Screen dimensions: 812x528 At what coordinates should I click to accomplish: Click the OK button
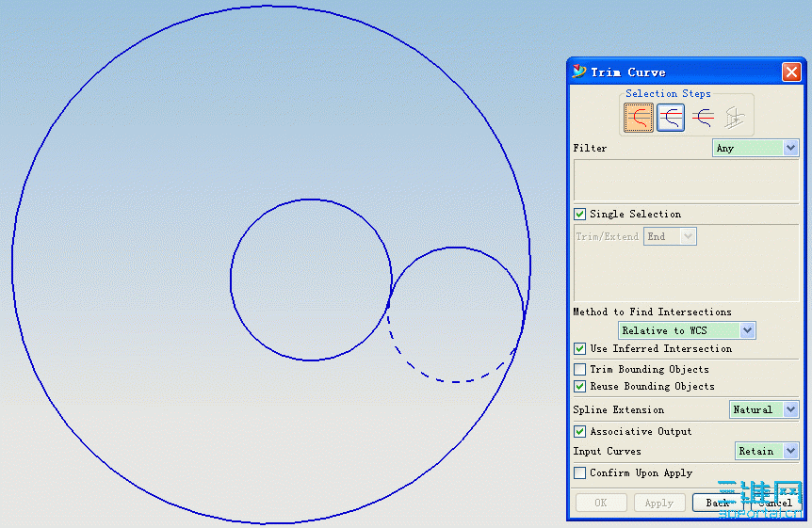[601, 503]
